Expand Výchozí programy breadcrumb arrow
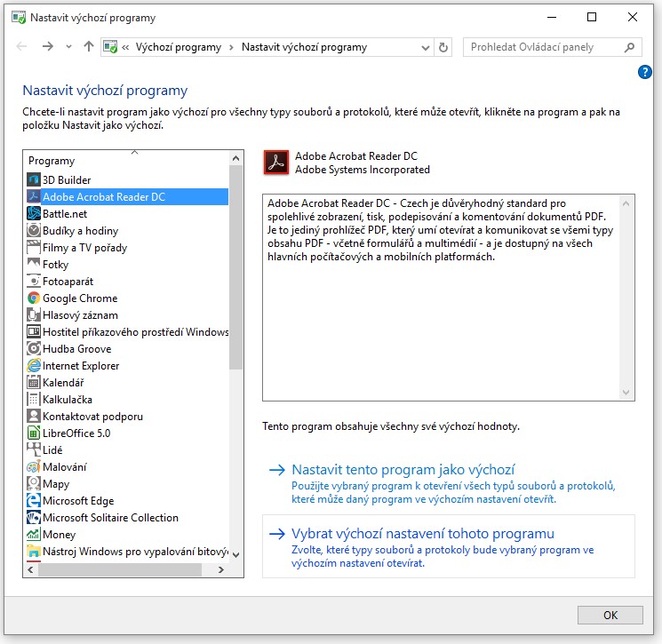 pos(231,47)
